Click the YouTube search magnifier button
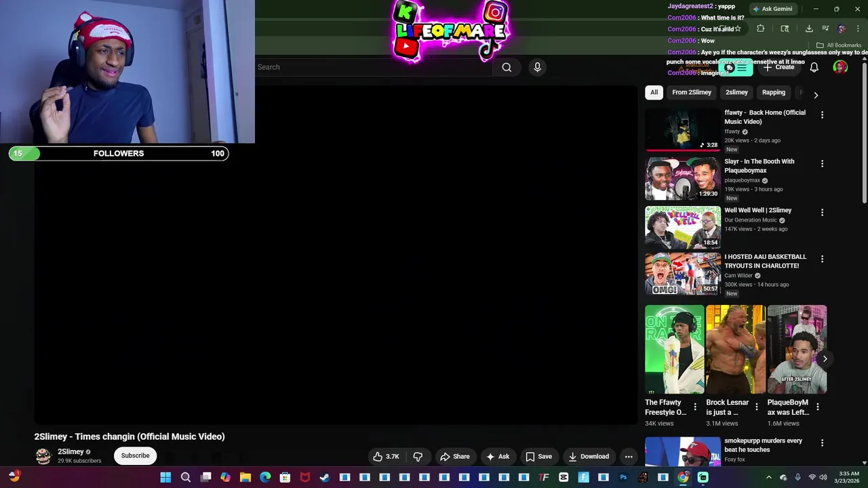The image size is (868, 488). pos(507,67)
